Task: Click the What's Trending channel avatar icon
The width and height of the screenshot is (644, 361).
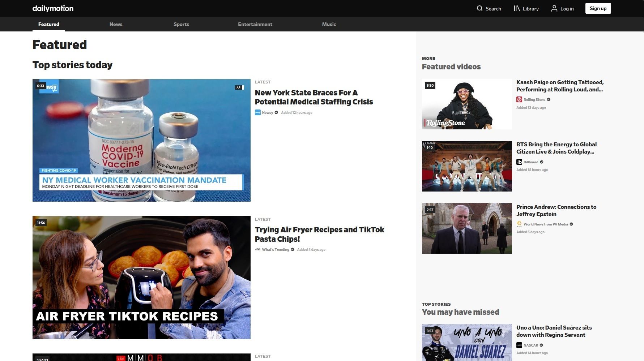Action: [x=258, y=249]
